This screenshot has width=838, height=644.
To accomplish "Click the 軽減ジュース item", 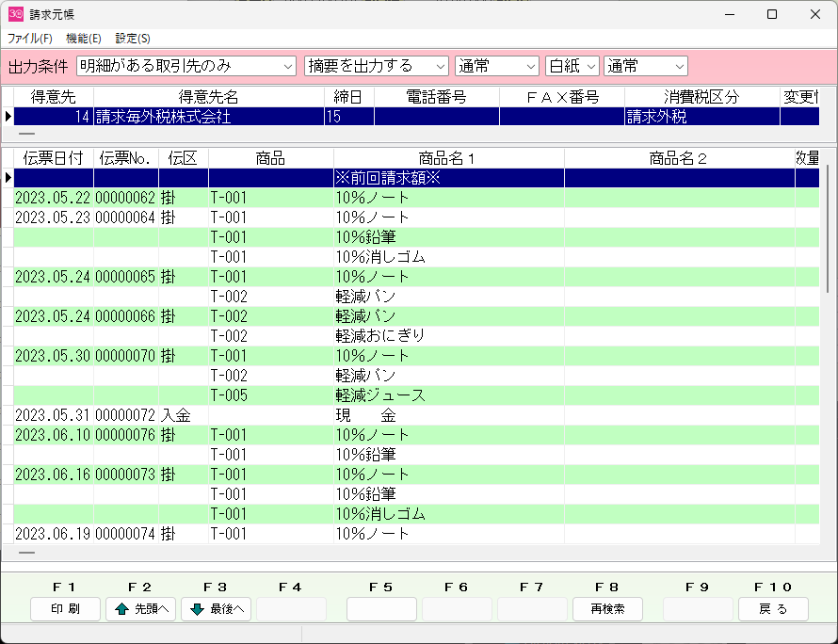I will click(x=449, y=395).
